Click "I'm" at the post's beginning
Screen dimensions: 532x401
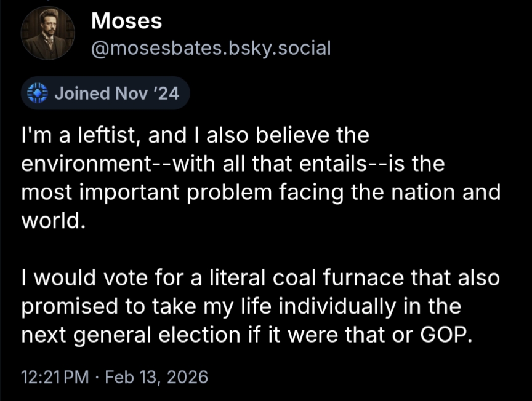point(35,135)
